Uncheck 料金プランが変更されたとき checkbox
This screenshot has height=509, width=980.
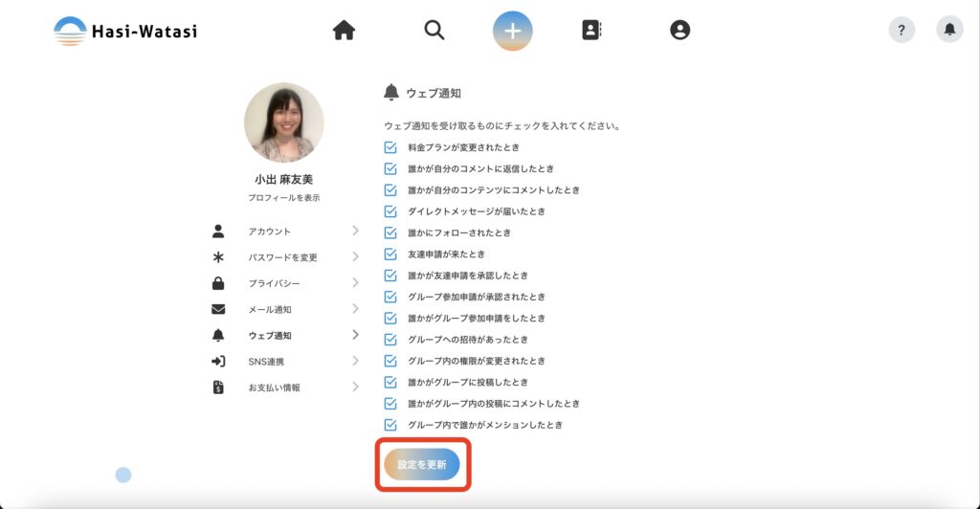click(x=390, y=147)
